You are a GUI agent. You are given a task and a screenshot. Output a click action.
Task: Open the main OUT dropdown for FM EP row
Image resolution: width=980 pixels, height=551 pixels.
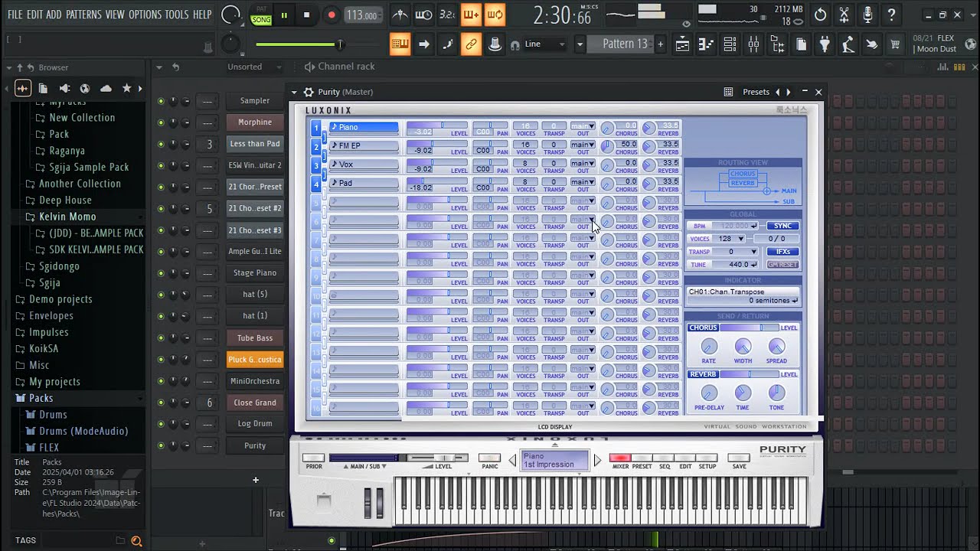pyautogui.click(x=582, y=145)
